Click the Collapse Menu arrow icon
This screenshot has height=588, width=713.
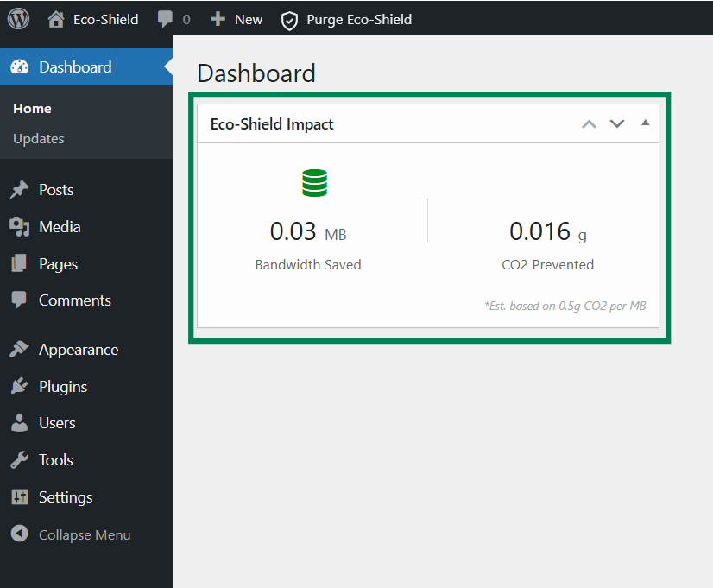(x=19, y=534)
